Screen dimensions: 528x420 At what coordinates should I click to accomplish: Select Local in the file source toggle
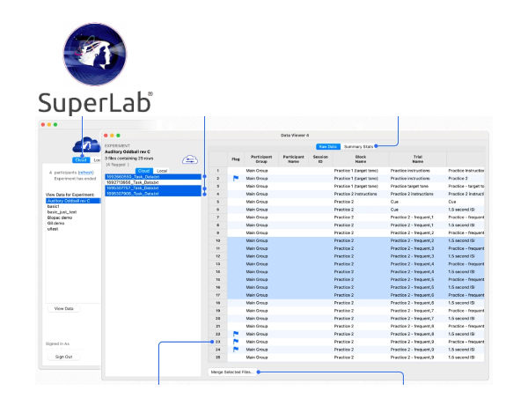162,170
